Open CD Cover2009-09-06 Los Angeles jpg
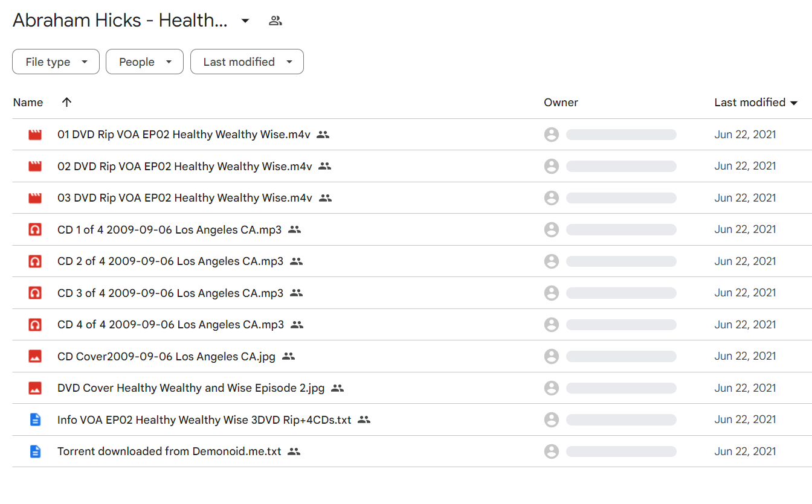812x504 pixels. point(166,356)
